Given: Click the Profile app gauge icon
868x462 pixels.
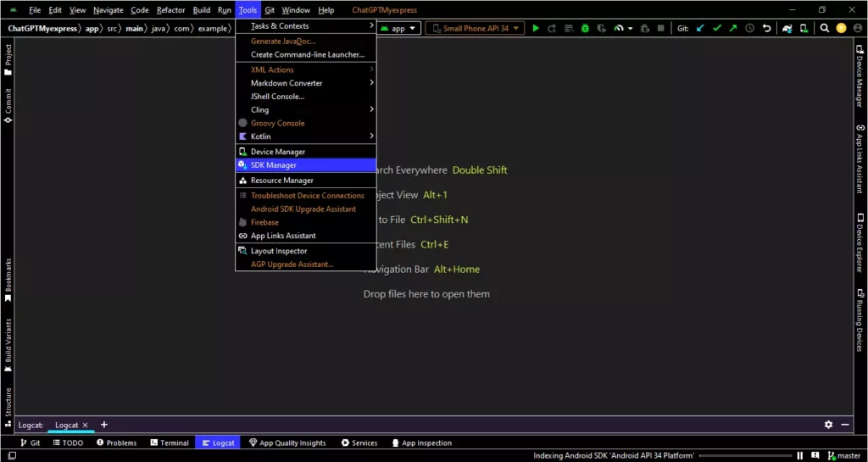Looking at the screenshot, I should tap(620, 28).
